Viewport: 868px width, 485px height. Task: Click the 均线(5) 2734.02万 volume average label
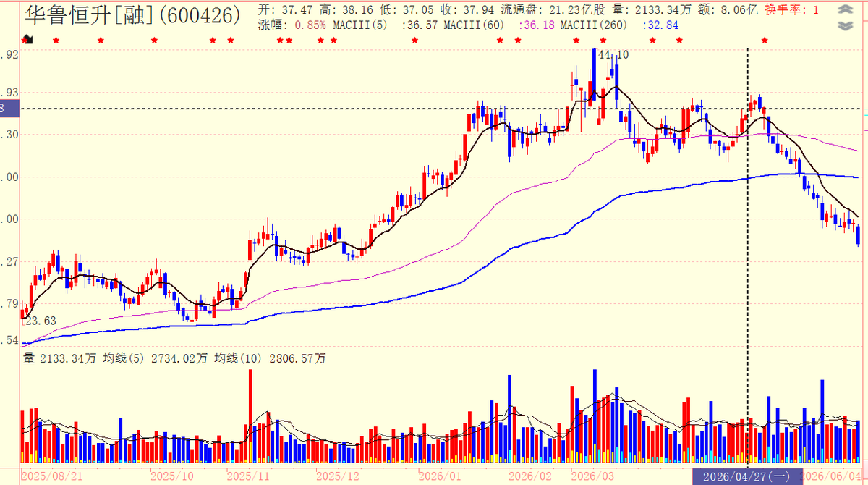click(156, 358)
